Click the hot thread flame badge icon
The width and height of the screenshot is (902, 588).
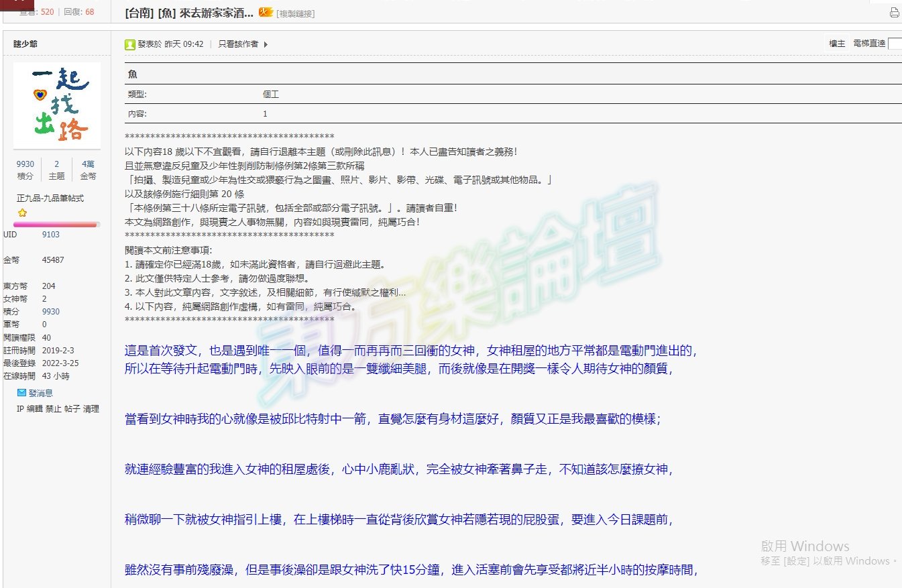click(x=266, y=13)
